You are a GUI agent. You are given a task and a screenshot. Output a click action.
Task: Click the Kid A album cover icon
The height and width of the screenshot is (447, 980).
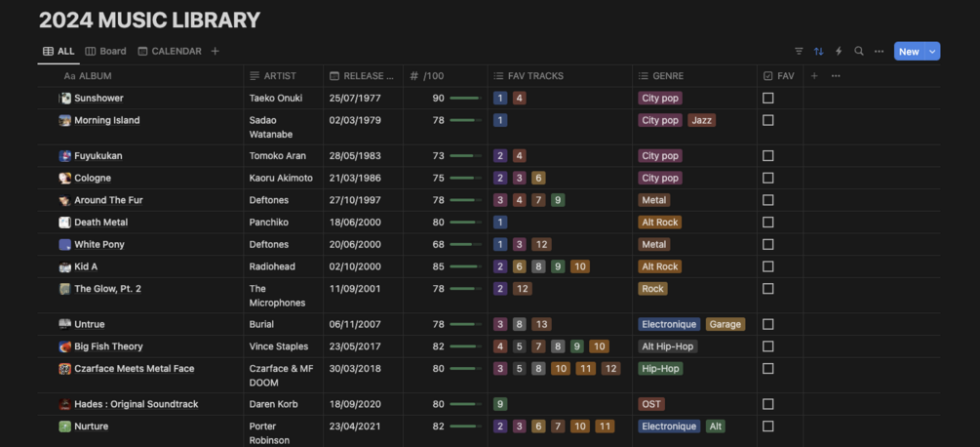pos(65,267)
